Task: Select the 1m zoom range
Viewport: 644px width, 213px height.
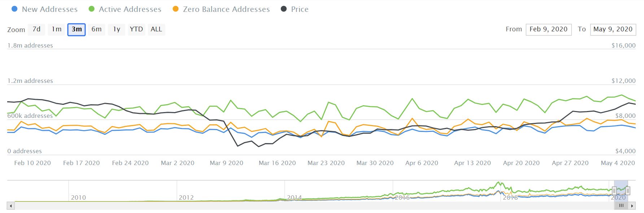Action: [56, 29]
